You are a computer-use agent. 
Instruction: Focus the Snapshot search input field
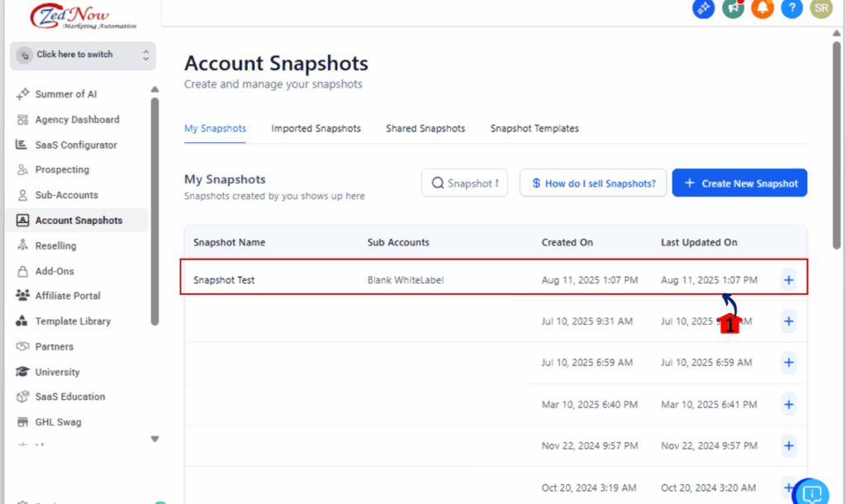point(464,183)
